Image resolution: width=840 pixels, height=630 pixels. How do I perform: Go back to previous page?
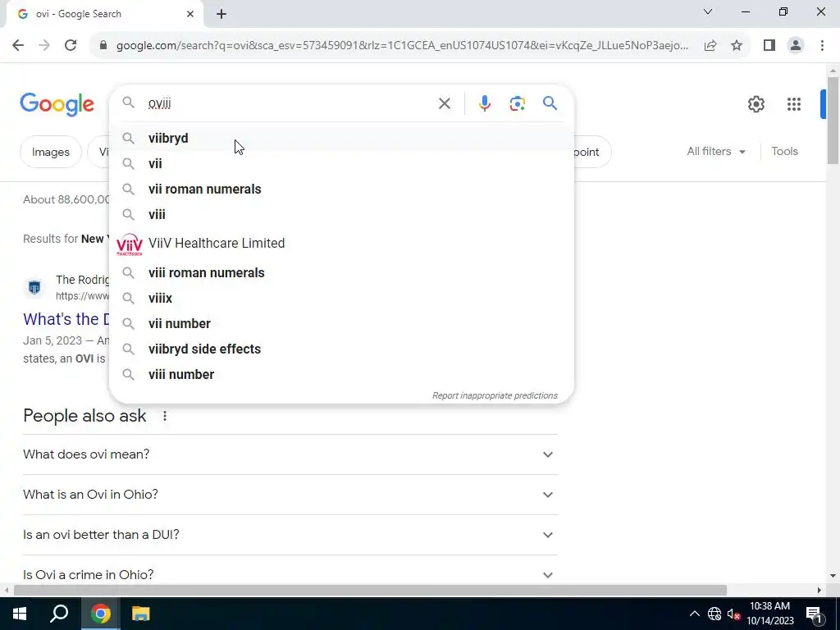18,46
